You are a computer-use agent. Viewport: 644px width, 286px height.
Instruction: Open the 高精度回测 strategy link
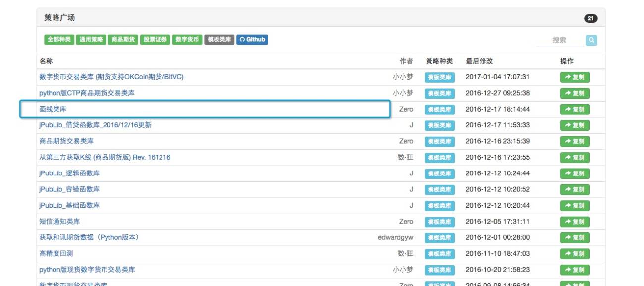pos(56,253)
